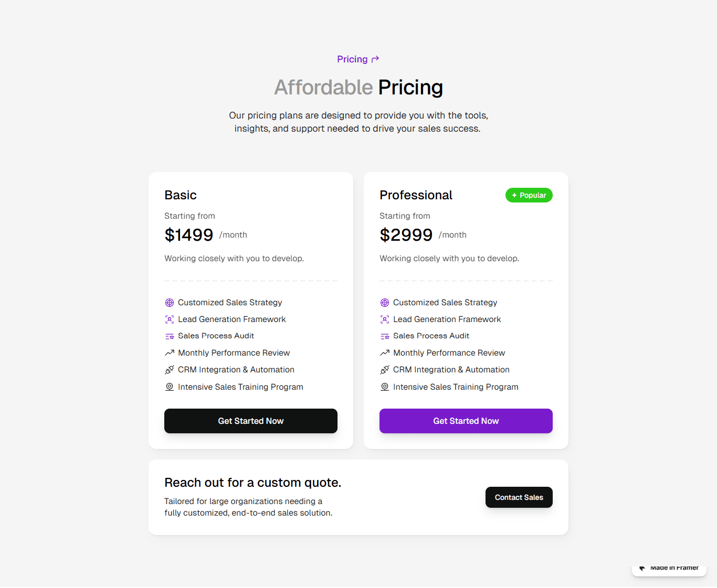Click Lead Generation Framework icon in Professional plan

385,319
